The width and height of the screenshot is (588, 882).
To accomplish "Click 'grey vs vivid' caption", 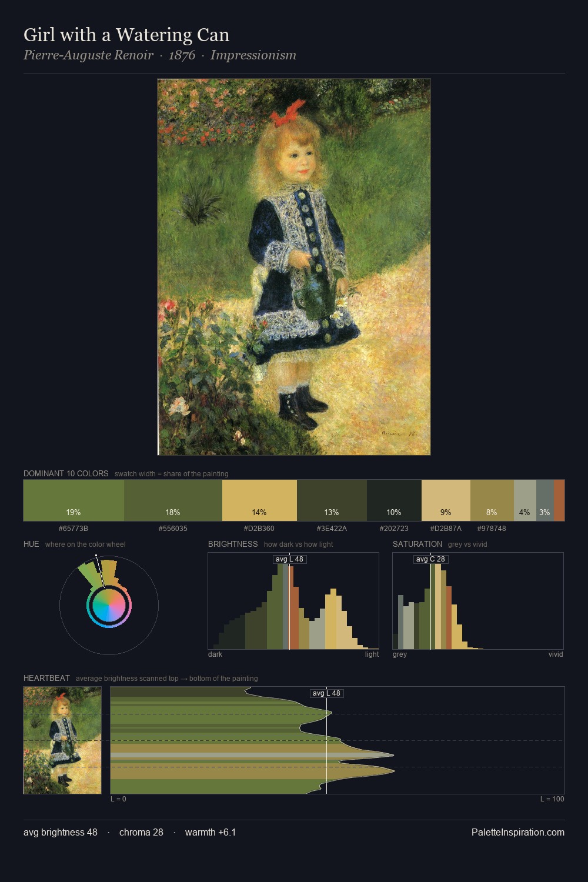I will (467, 544).
